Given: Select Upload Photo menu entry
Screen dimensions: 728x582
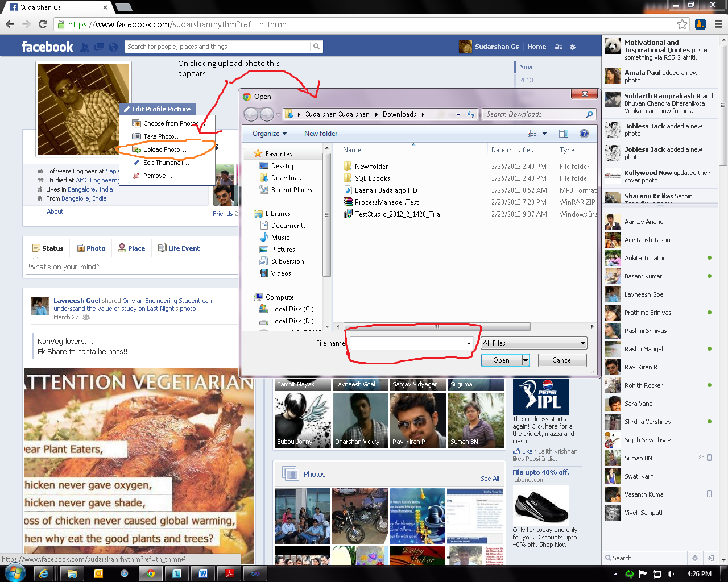Looking at the screenshot, I should click(164, 149).
